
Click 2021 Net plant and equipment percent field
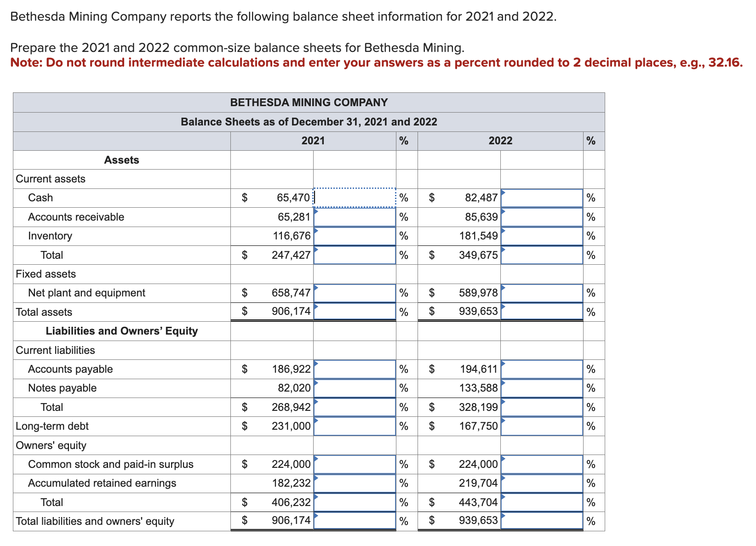(x=355, y=293)
